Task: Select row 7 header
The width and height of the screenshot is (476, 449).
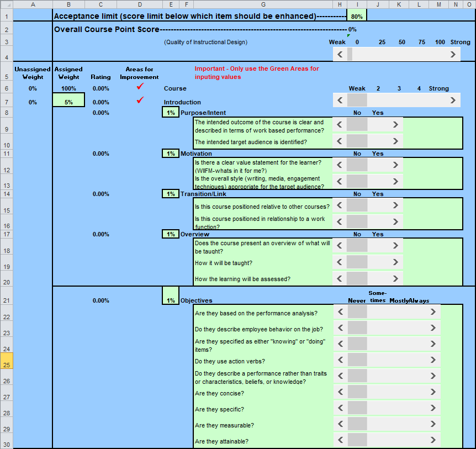Action: pos(7,100)
